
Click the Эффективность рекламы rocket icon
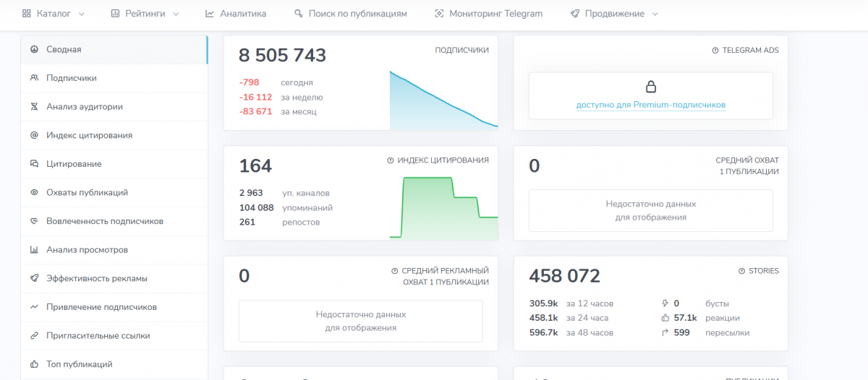point(34,278)
